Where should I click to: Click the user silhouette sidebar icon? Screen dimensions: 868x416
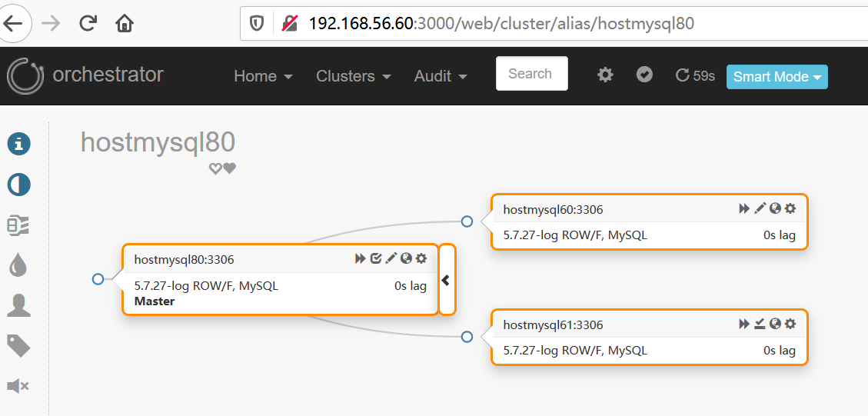pyautogui.click(x=18, y=305)
